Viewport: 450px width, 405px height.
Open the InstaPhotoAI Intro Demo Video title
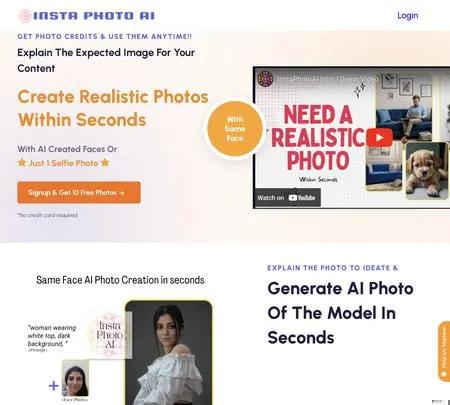pos(328,79)
